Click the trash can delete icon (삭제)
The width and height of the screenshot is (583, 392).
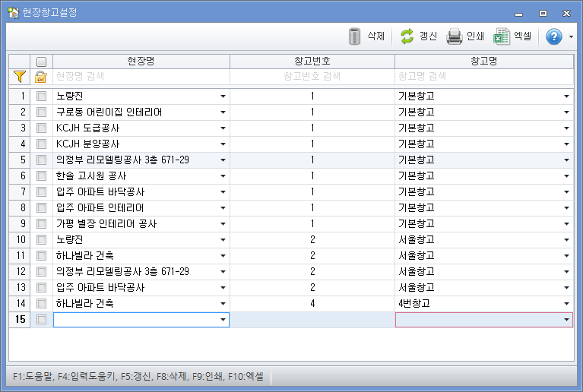click(x=355, y=36)
